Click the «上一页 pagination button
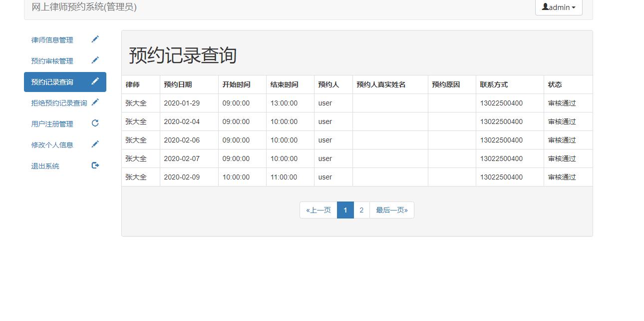Screen dimensions: 644x321 pos(318,210)
